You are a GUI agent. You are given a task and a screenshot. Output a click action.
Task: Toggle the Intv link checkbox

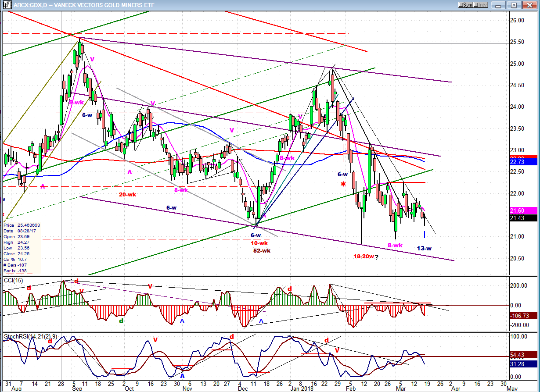[x=481, y=5]
